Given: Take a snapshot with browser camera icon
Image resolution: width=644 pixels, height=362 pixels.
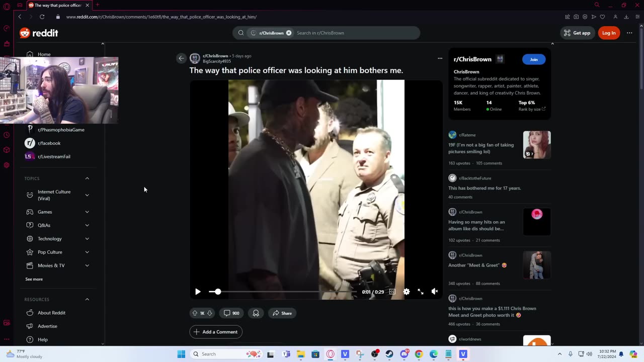Looking at the screenshot, I should coord(576,17).
